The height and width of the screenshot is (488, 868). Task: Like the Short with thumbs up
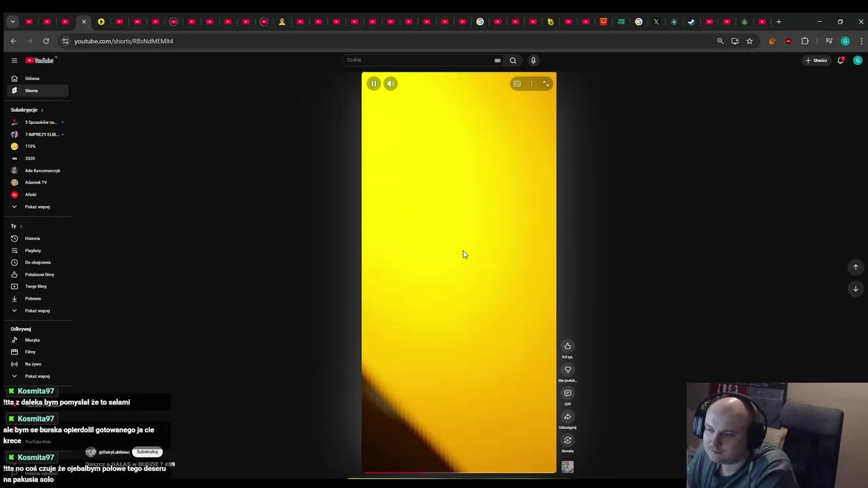[568, 346]
